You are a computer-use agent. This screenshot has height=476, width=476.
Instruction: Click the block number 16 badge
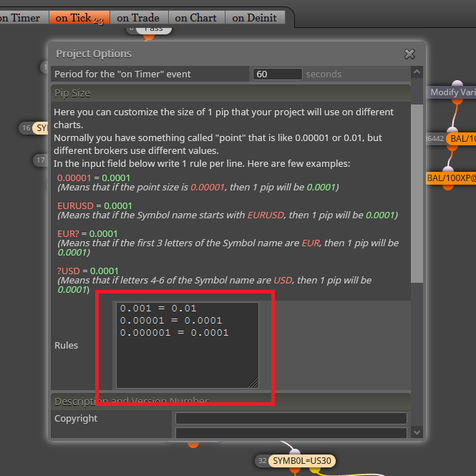point(26,128)
